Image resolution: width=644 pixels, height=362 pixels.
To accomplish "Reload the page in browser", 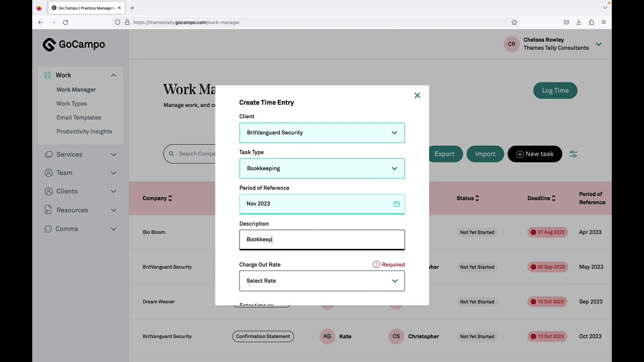I will (x=65, y=22).
